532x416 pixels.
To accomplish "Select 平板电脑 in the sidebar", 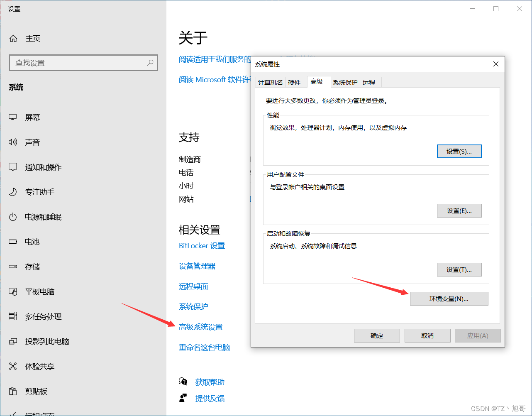I will pyautogui.click(x=40, y=292).
